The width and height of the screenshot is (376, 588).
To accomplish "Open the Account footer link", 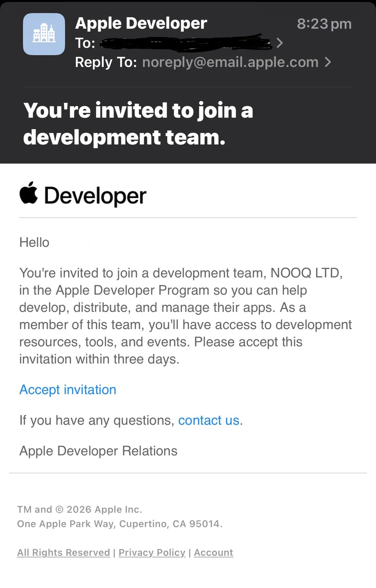I will click(214, 553).
